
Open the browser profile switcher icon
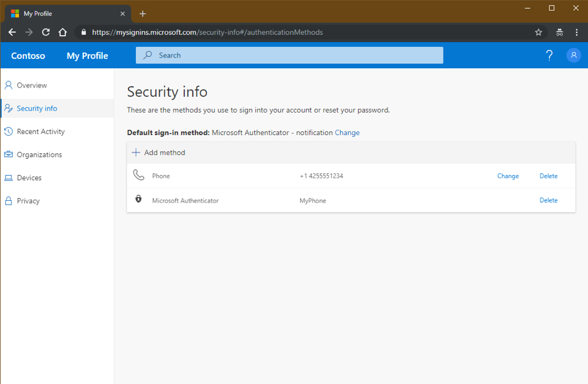point(559,32)
